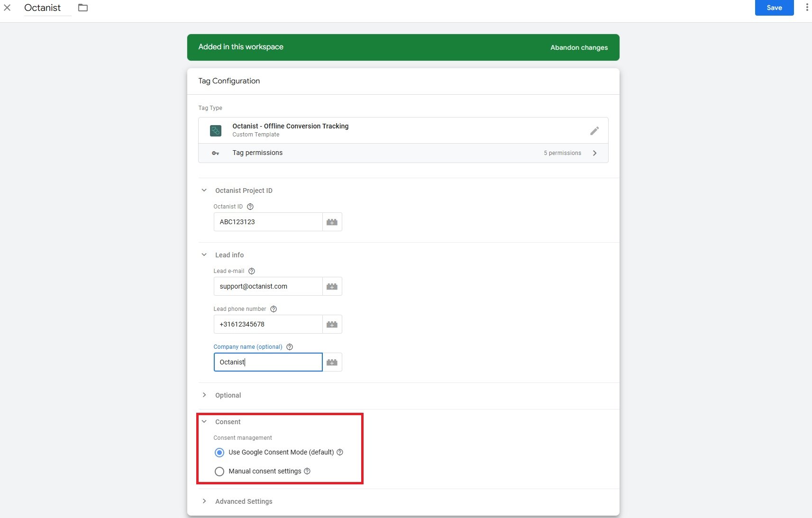
Task: Expand the Advanced Settings section
Action: (x=204, y=501)
